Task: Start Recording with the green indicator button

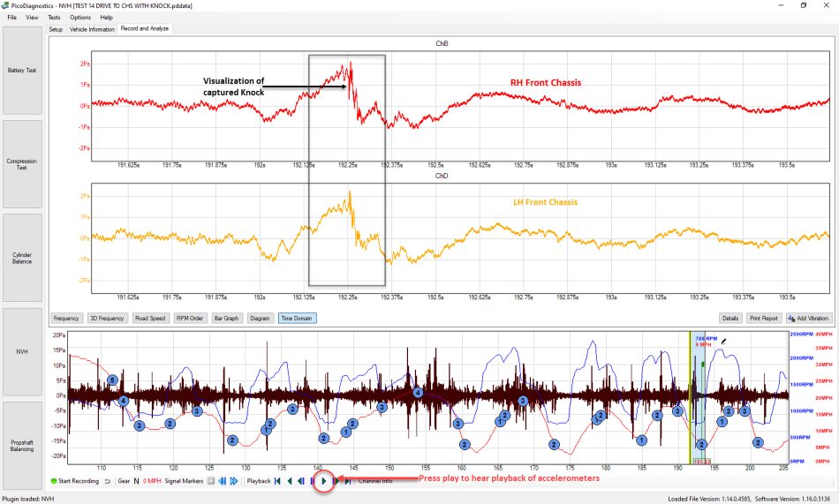Action: pos(74,481)
